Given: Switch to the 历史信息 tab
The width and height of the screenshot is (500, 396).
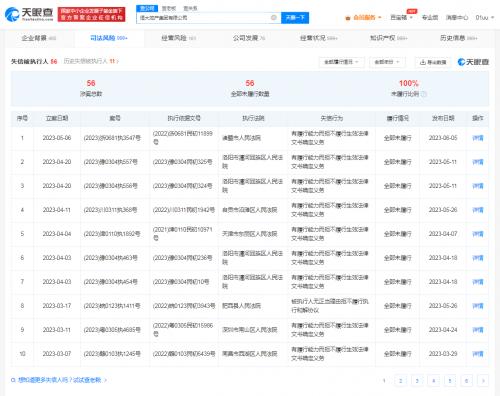Looking at the screenshot, I should point(459,38).
